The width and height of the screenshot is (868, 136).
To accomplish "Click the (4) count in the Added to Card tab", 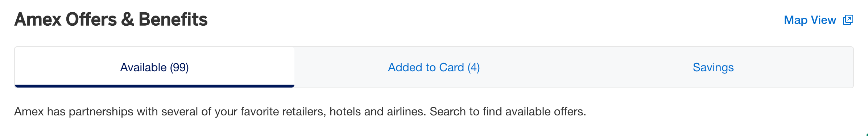I will point(474,68).
